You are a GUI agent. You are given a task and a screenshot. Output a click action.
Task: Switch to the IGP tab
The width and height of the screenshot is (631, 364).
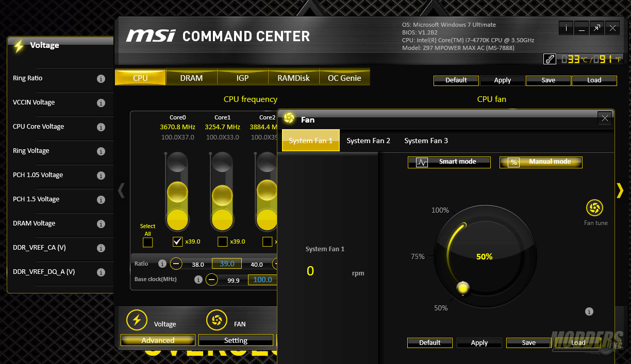[242, 78]
